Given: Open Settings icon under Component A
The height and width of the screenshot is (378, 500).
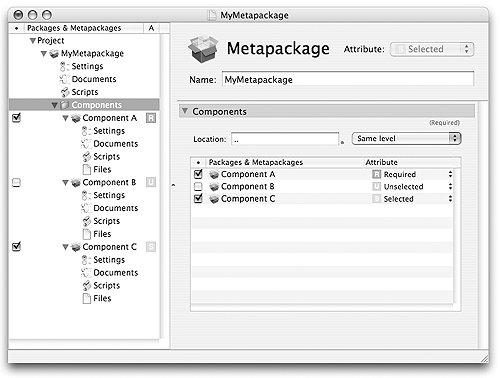Looking at the screenshot, I should pos(86,131).
